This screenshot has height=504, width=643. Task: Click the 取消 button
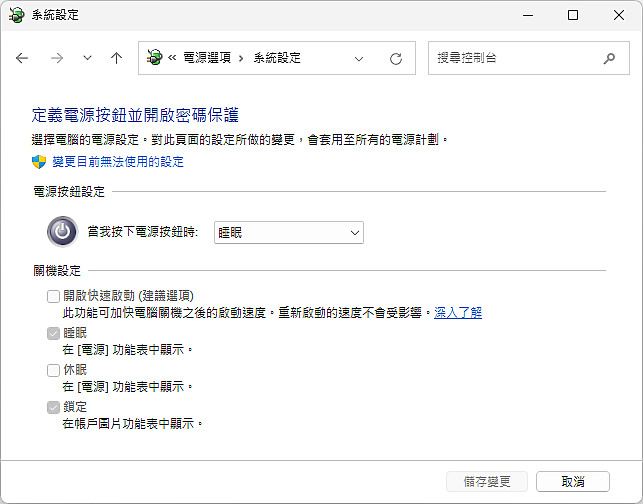[573, 481]
